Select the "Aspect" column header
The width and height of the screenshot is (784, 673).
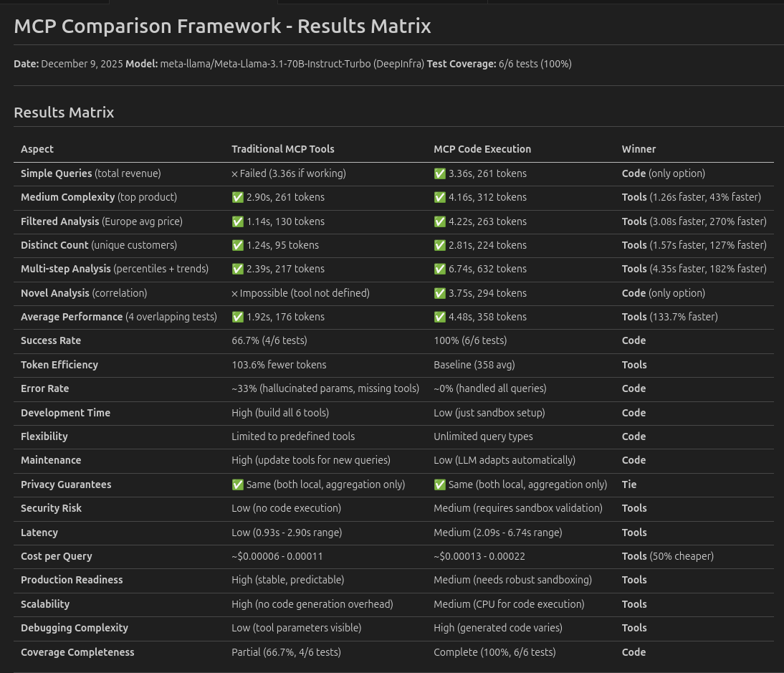(37, 149)
